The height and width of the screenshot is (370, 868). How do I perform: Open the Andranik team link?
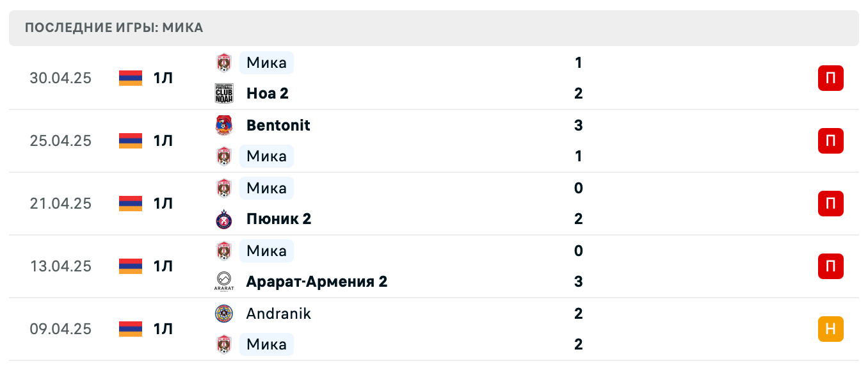(278, 314)
